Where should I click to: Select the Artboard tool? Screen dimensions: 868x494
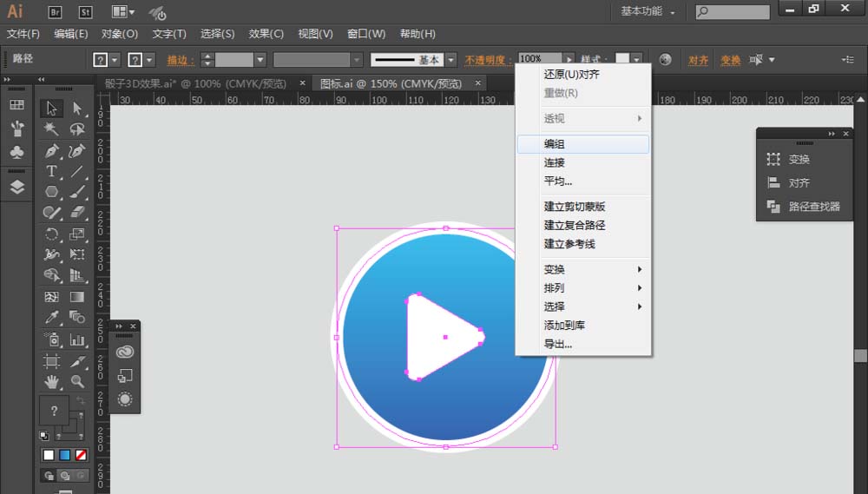click(x=51, y=361)
